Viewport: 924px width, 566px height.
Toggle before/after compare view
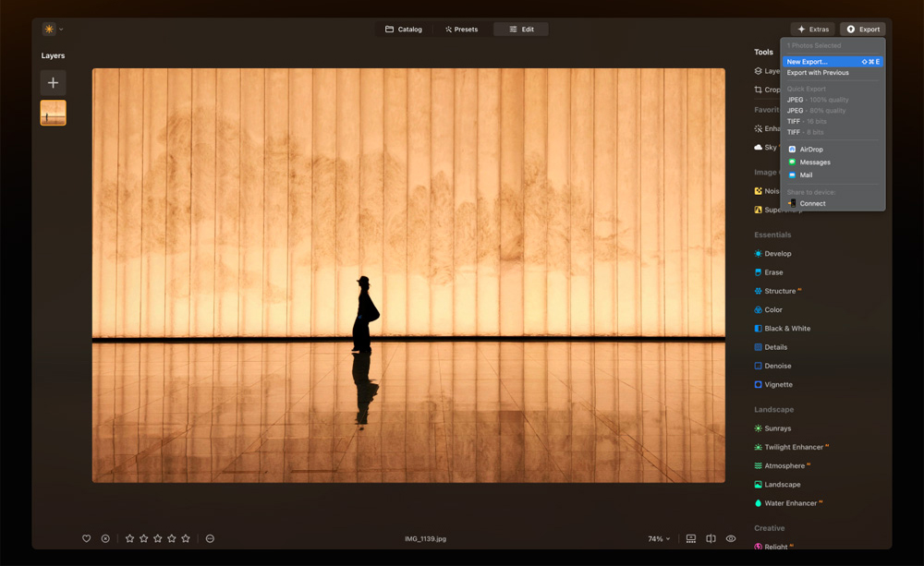[711, 538]
